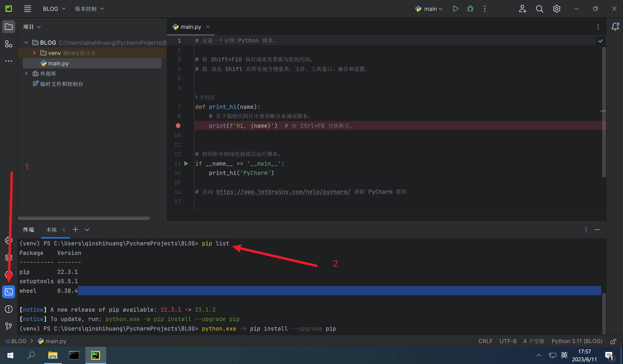Open Search Everywhere magnifier
The width and height of the screenshot is (623, 364).
(x=539, y=9)
